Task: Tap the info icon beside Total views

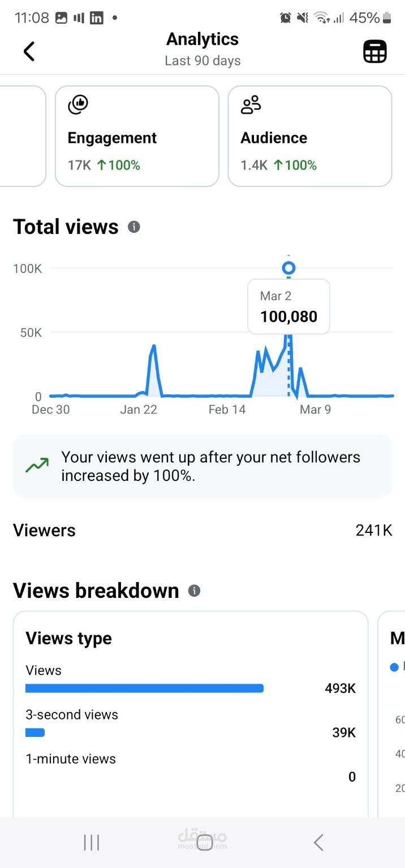Action: click(x=134, y=227)
